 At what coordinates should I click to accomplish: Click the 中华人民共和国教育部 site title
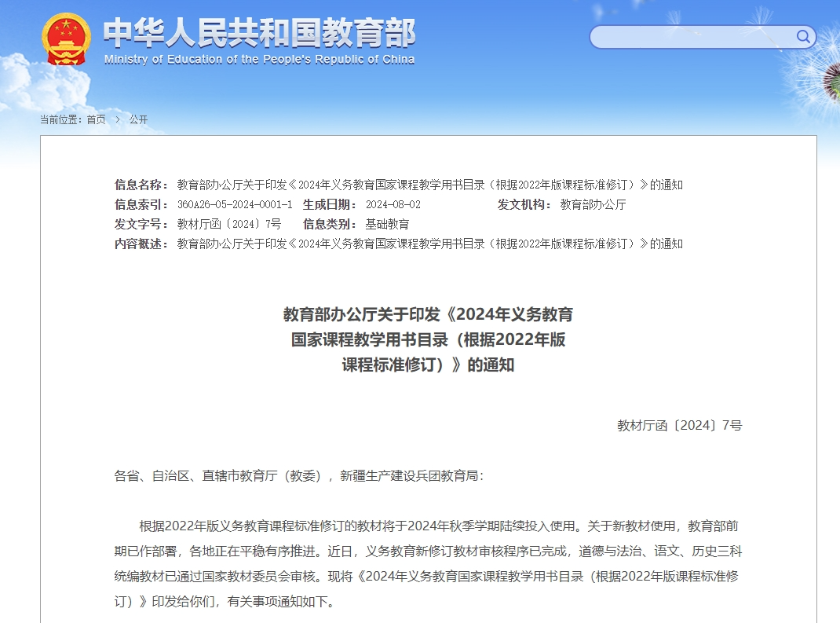(259, 33)
